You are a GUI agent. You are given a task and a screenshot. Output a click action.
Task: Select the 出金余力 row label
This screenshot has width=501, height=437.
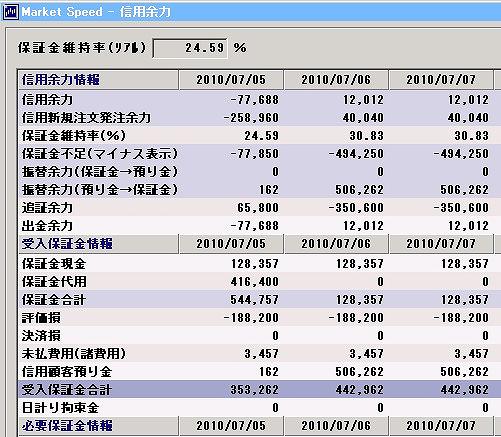(47, 226)
